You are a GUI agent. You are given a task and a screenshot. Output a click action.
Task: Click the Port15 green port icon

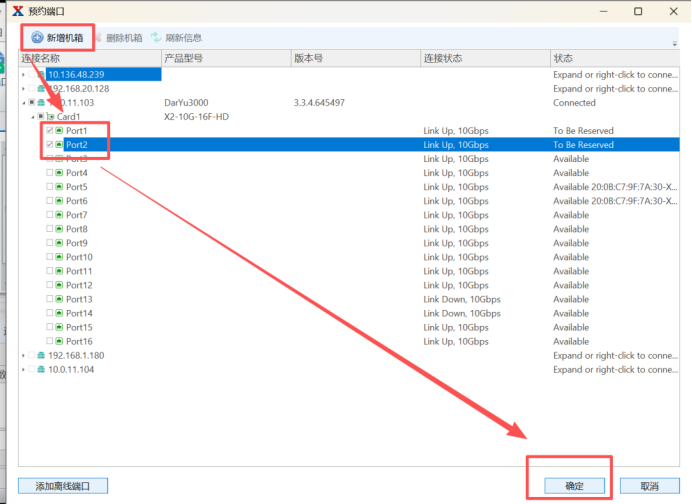point(59,327)
